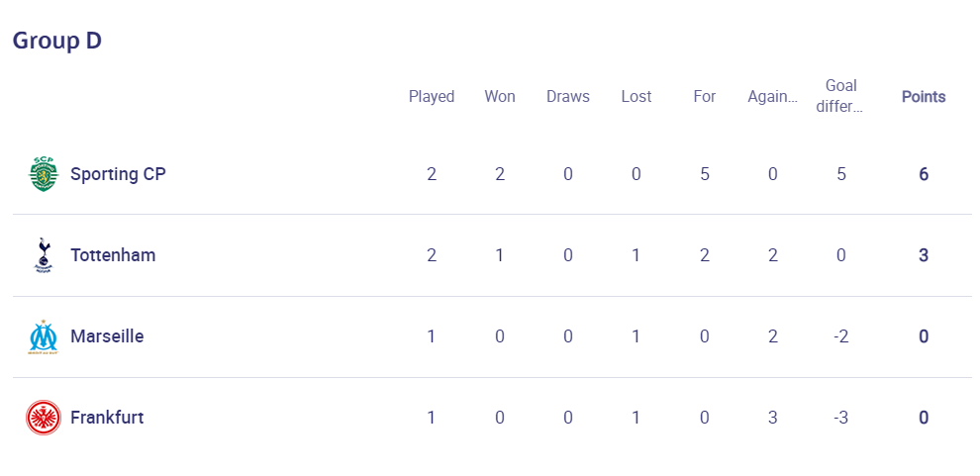This screenshot has height=476, width=980.
Task: Click the Tottenham club crest
Action: (44, 255)
